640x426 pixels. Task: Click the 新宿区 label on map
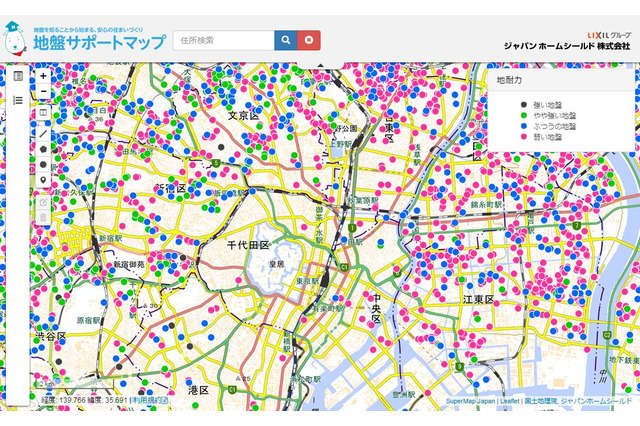coord(171,188)
